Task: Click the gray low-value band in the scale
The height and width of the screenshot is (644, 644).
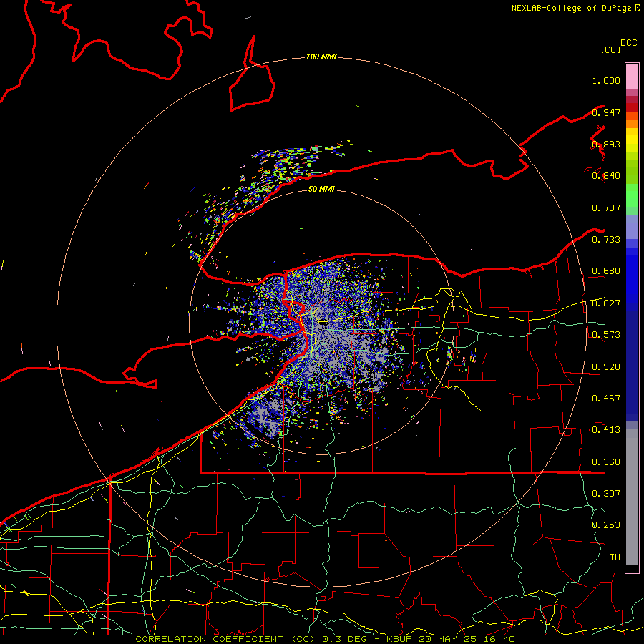Action: [x=632, y=497]
